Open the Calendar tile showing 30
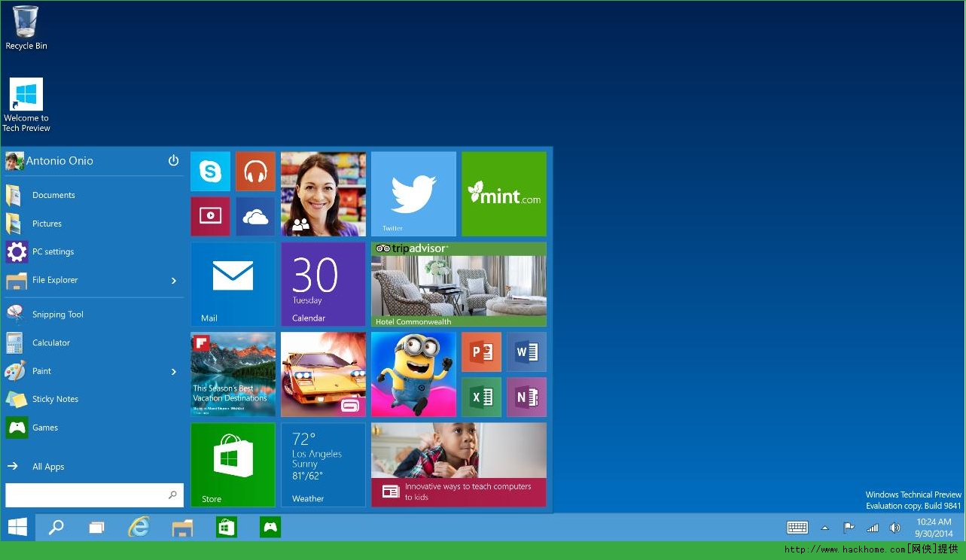This screenshot has width=966, height=560. (x=323, y=285)
